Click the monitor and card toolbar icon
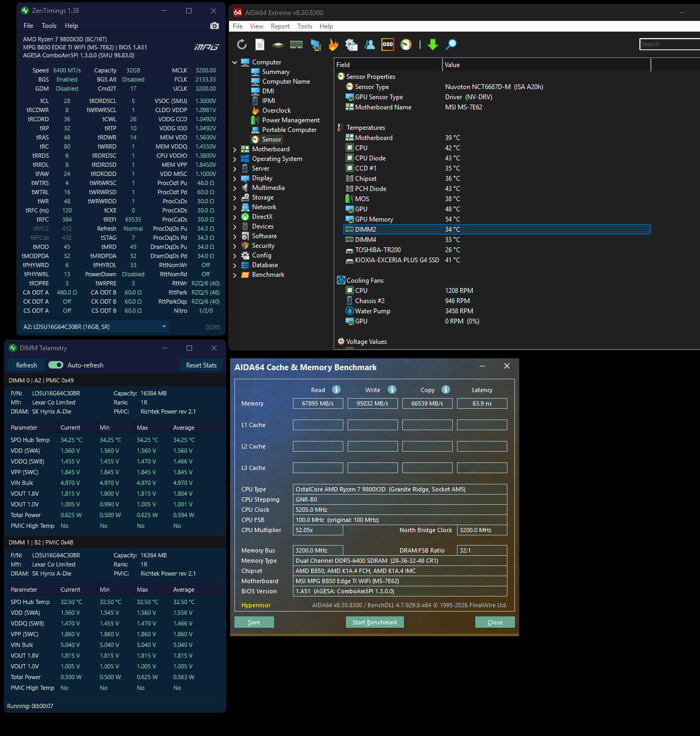Screen dimensions: 700x736 click(315, 45)
